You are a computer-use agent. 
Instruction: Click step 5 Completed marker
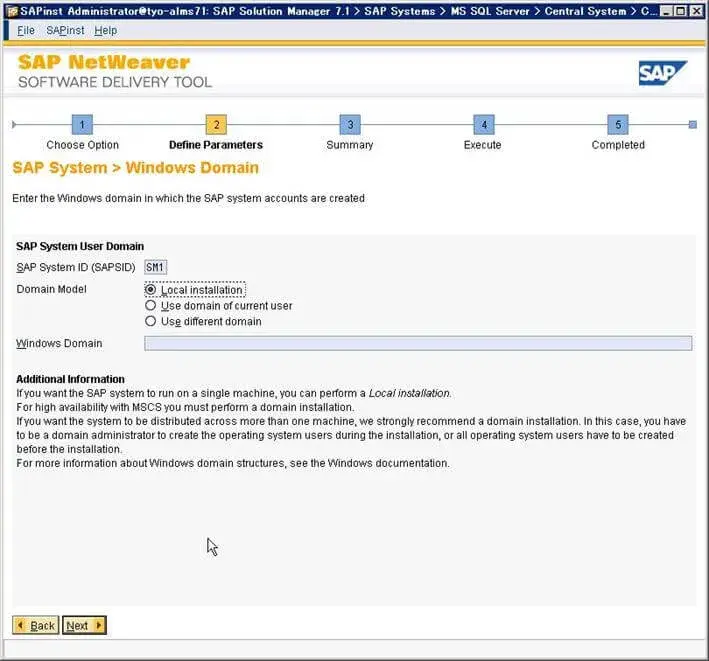(618, 124)
